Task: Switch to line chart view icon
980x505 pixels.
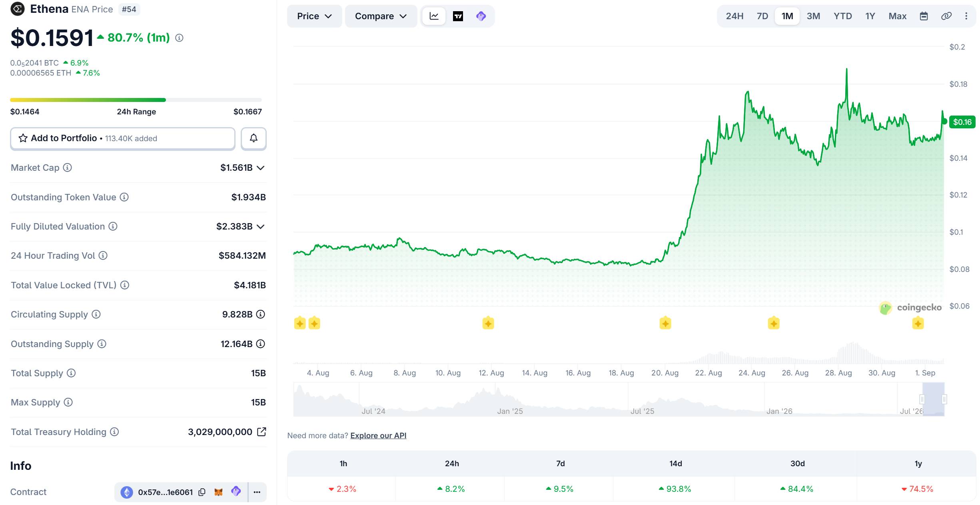Action: click(x=434, y=16)
